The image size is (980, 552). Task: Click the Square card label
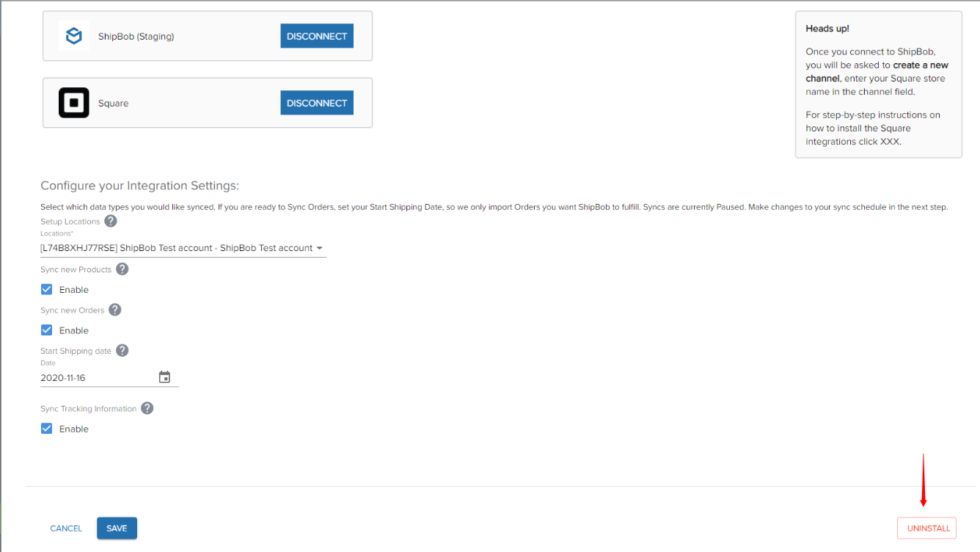[x=114, y=103]
